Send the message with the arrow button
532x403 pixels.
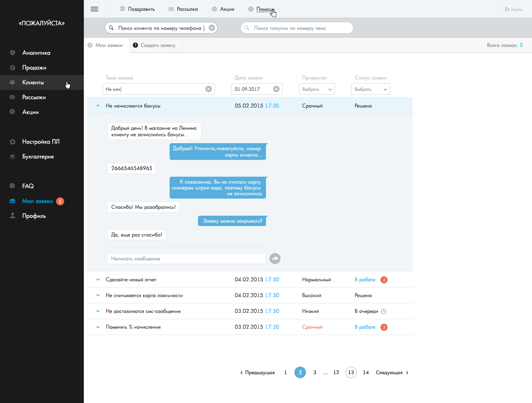(x=275, y=259)
